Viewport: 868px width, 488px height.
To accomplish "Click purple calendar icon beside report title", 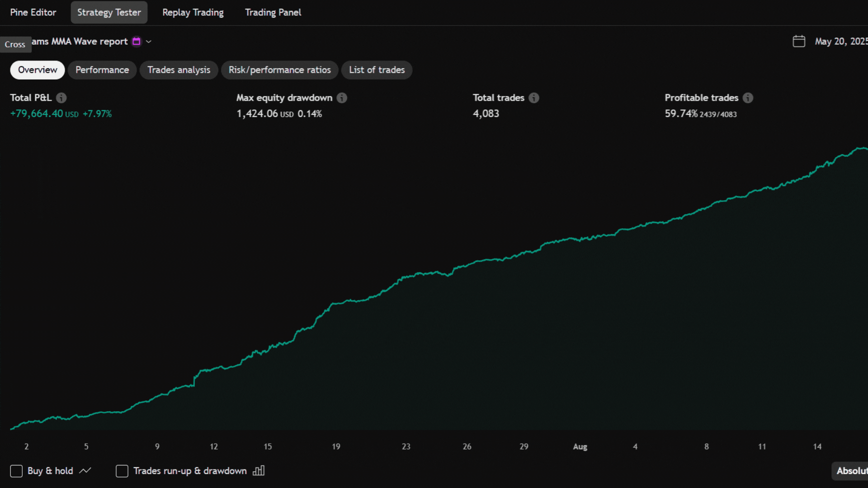I will tap(136, 41).
